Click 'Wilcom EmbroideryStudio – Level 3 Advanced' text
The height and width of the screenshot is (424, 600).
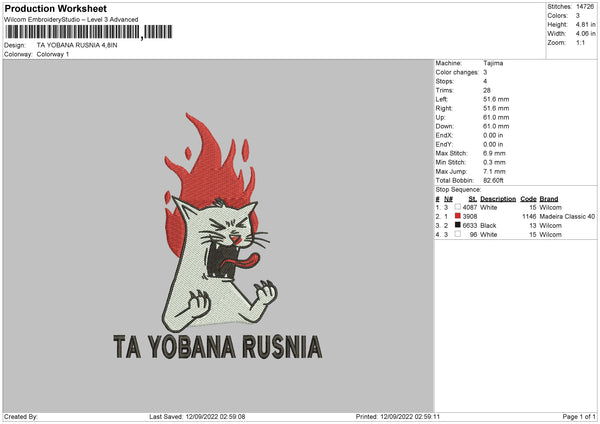71,20
